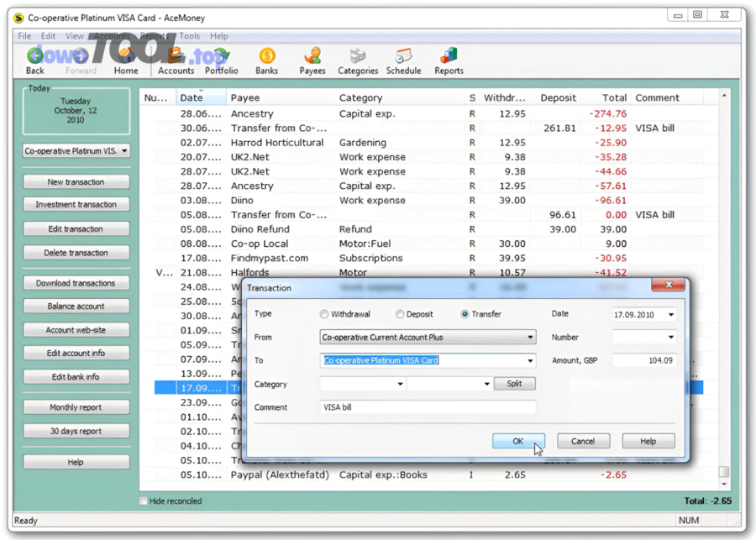This screenshot has height=540, width=756.
Task: Open the Portfolio toolbar icon
Action: point(221,61)
